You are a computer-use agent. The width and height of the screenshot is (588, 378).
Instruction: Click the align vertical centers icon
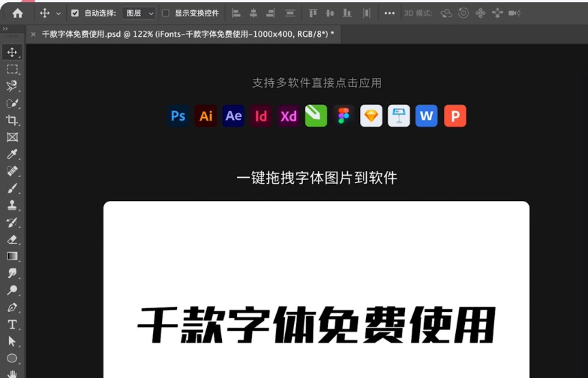pos(330,14)
